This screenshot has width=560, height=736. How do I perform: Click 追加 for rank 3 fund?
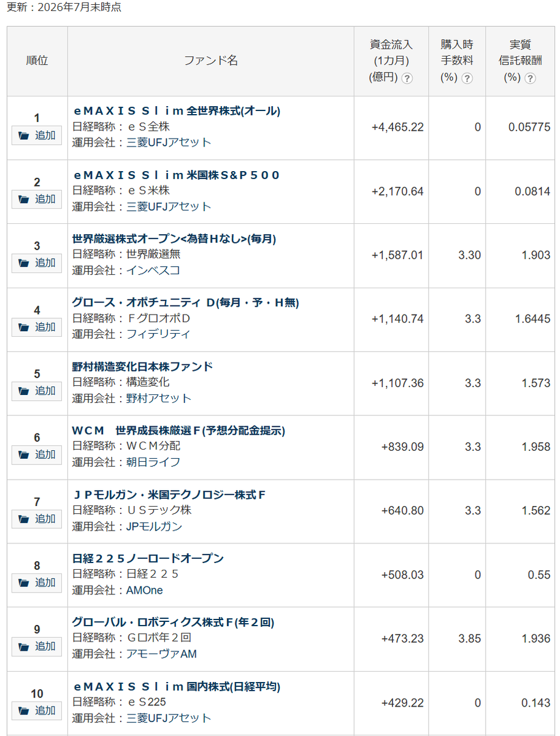[x=37, y=263]
